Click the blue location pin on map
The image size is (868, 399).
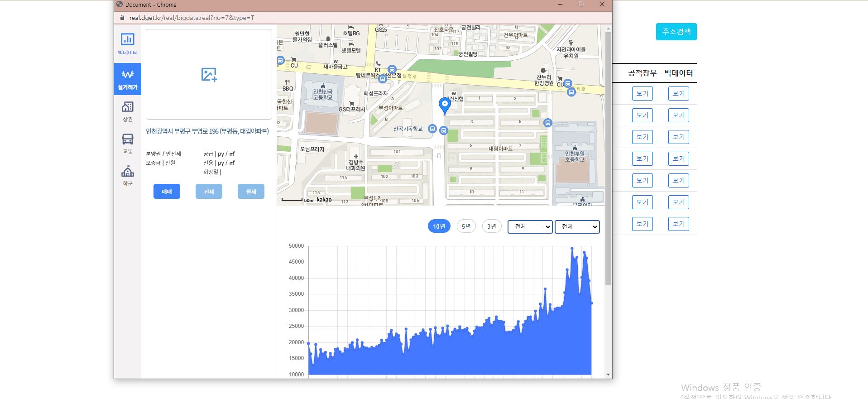[445, 106]
